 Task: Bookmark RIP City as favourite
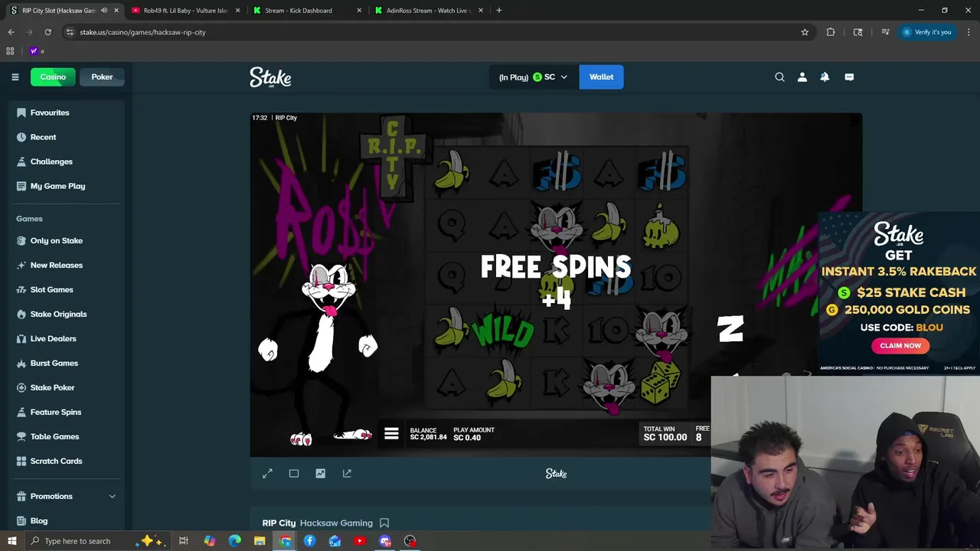384,523
